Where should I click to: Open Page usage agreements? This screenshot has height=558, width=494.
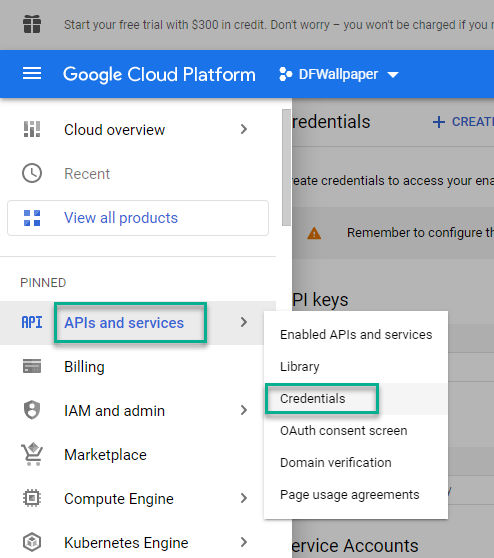[x=356, y=495]
